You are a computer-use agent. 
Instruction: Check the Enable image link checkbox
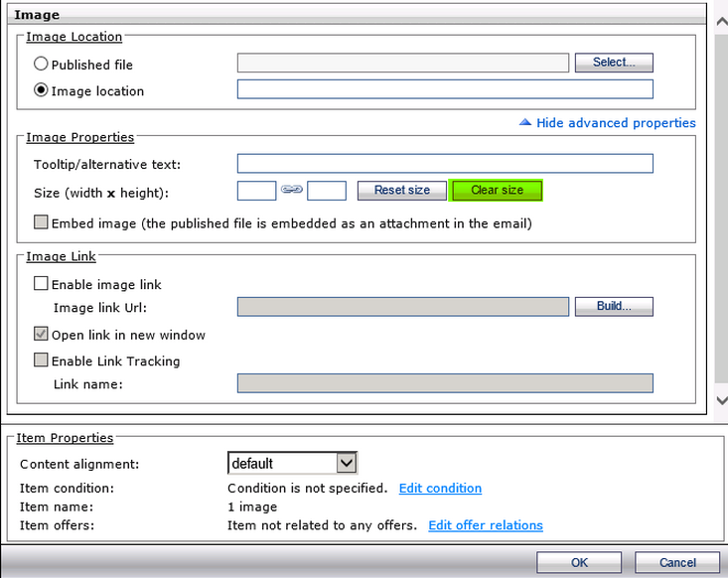click(x=42, y=284)
